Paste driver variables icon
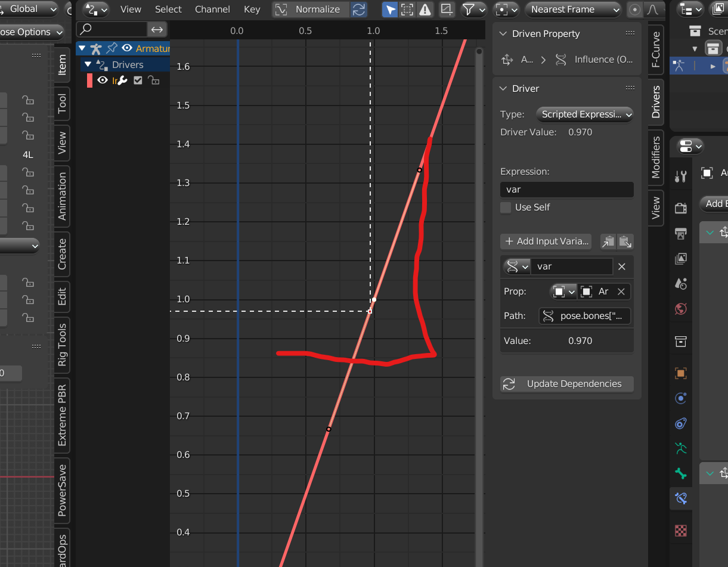728x567 pixels. point(624,241)
